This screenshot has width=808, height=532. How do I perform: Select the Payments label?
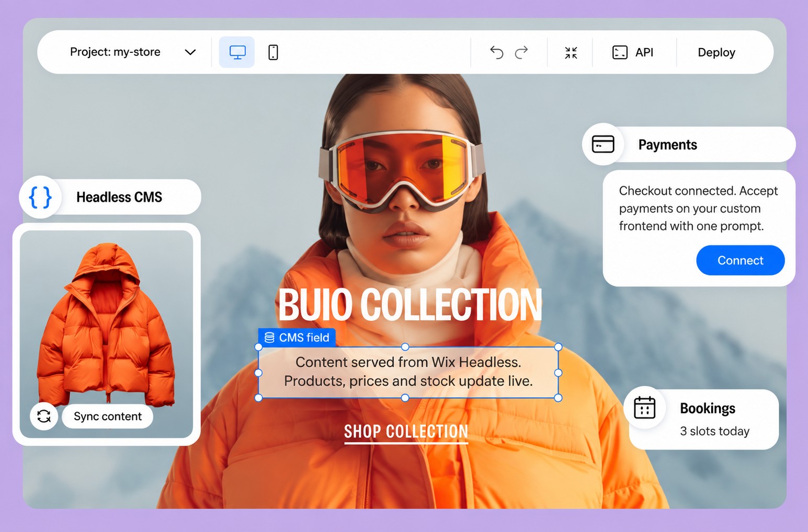pos(667,145)
